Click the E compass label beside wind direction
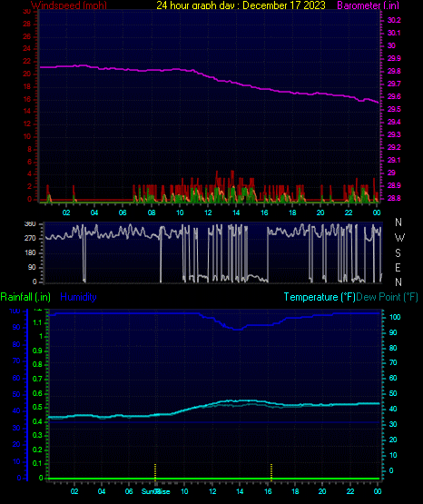Viewport: 423px width, 504px height. (398, 267)
